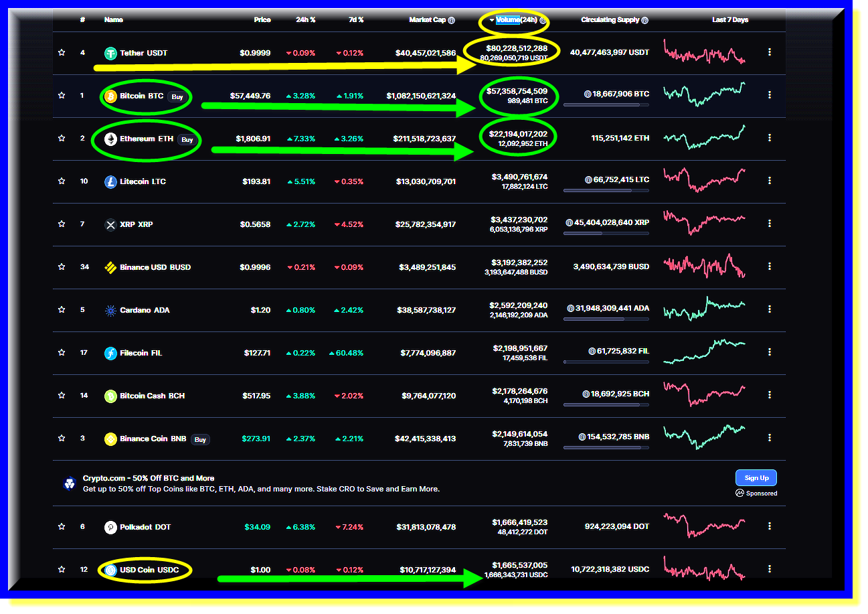Click supply info icon for Filecoin
The height and width of the screenshot is (614, 868).
click(592, 351)
